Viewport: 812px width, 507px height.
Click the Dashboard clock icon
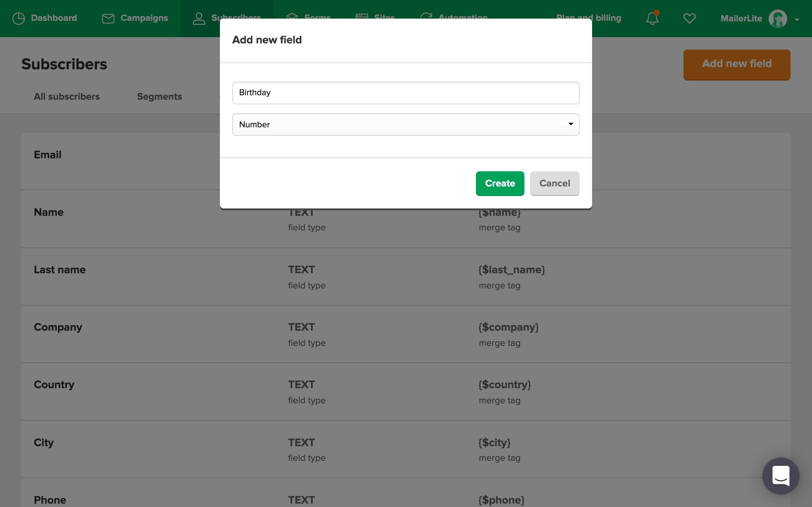click(18, 18)
